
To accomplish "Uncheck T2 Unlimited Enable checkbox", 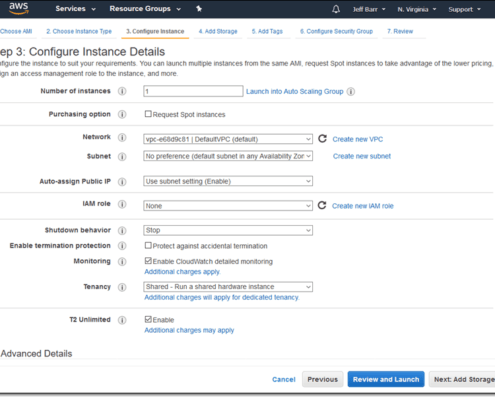I will [x=148, y=319].
